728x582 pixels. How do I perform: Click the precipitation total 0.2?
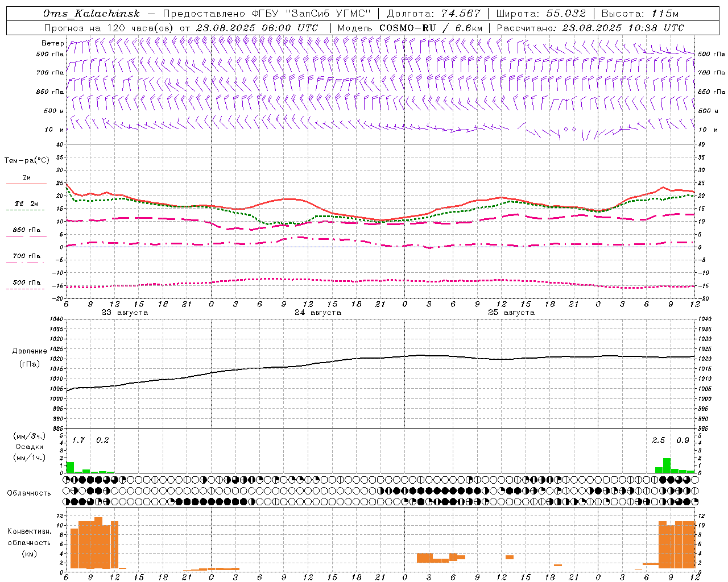102,440
